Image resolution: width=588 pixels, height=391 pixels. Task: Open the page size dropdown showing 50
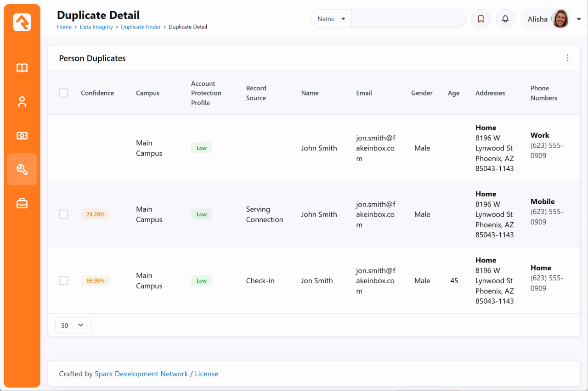click(x=73, y=325)
